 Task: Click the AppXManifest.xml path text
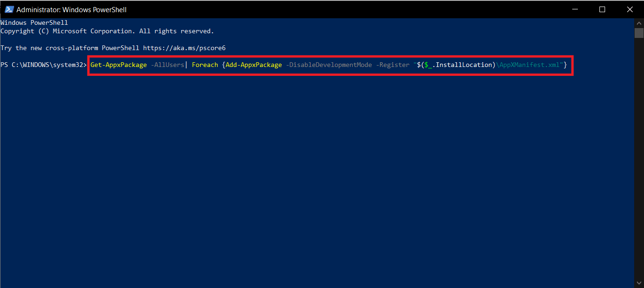529,65
